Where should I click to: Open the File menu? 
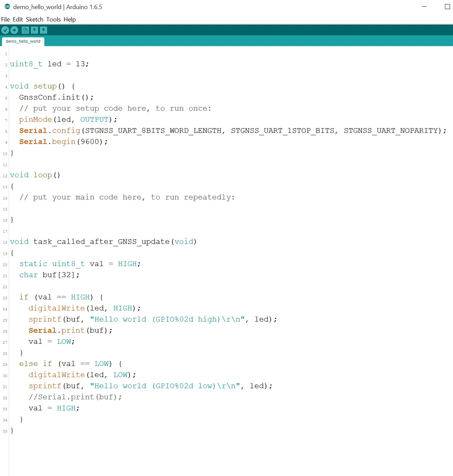5,20
